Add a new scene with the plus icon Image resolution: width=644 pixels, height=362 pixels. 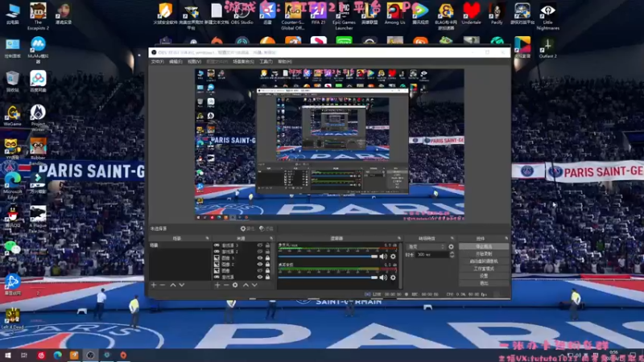click(154, 285)
